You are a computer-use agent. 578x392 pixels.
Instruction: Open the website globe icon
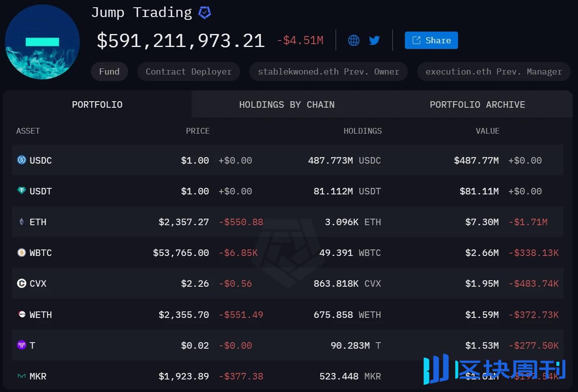(x=354, y=40)
